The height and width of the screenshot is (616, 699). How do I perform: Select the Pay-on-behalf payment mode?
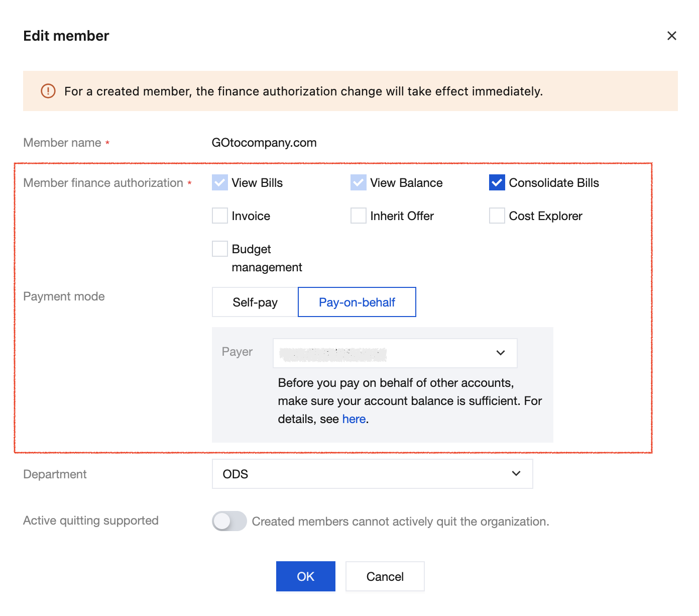tap(357, 302)
